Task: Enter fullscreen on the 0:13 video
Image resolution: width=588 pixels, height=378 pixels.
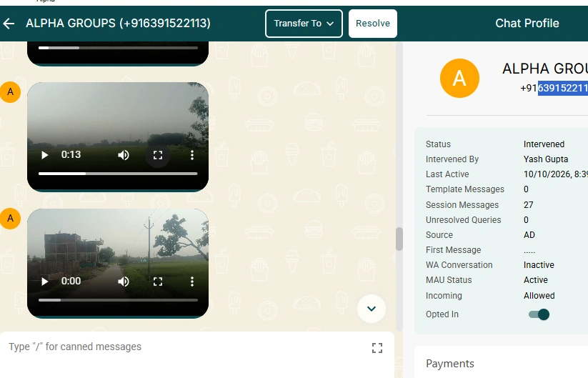Action: [x=158, y=155]
